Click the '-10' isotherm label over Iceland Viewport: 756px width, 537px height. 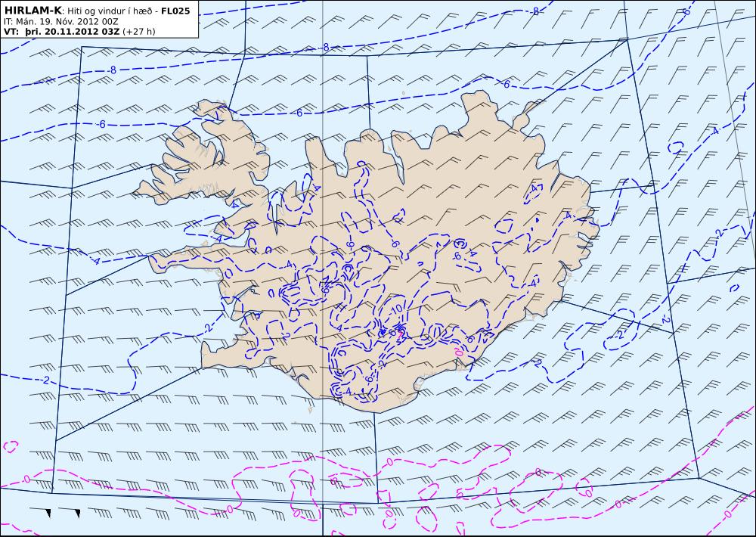coord(396,309)
